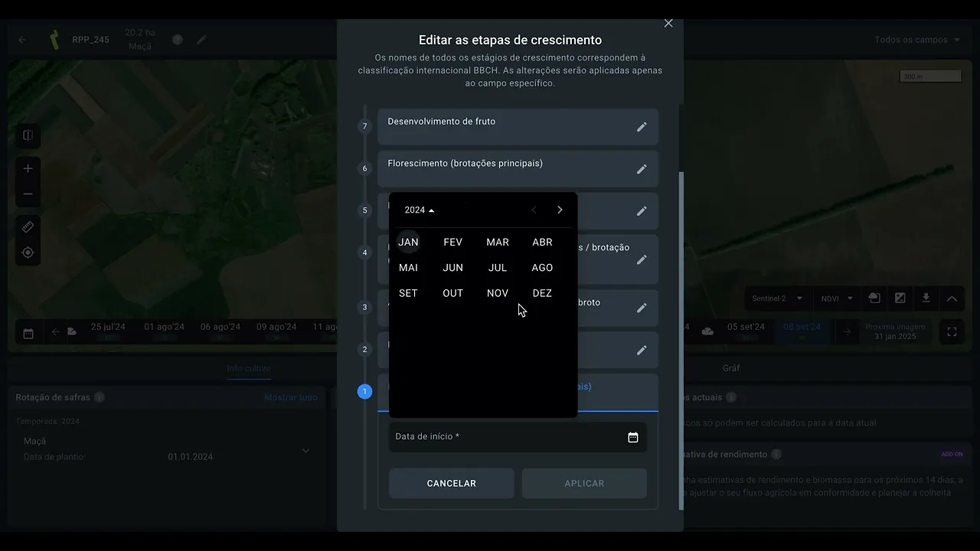This screenshot has width=980, height=551.
Task: Click contrast exposure icon
Action: coord(900,298)
